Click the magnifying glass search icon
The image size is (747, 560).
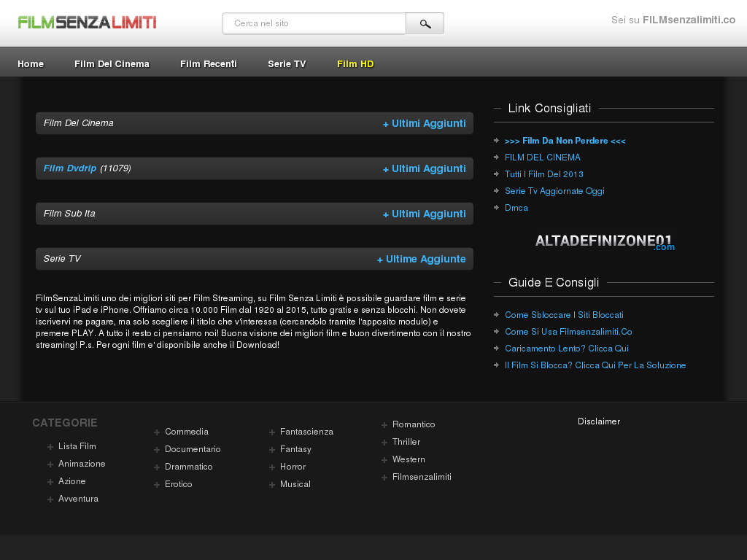(x=425, y=23)
